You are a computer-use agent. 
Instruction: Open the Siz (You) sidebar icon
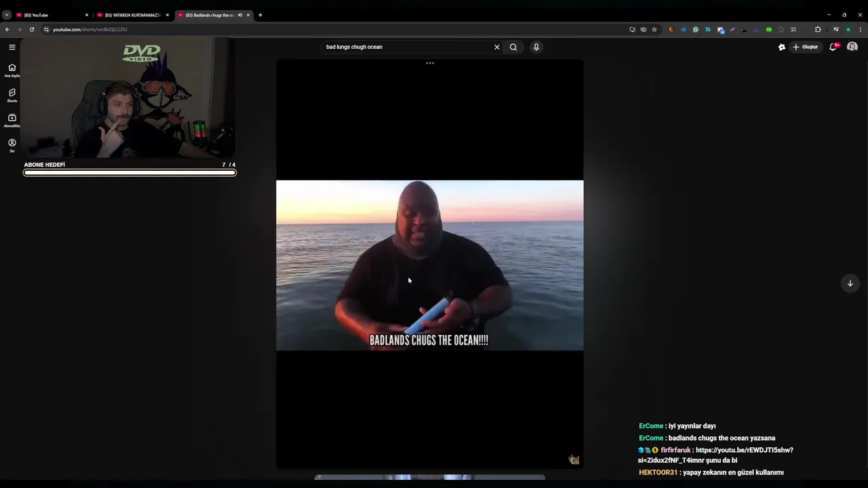(x=12, y=145)
